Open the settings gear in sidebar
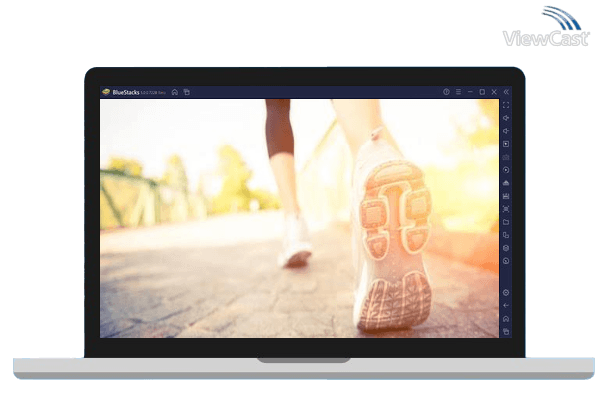The height and width of the screenshot is (414, 602). [506, 292]
